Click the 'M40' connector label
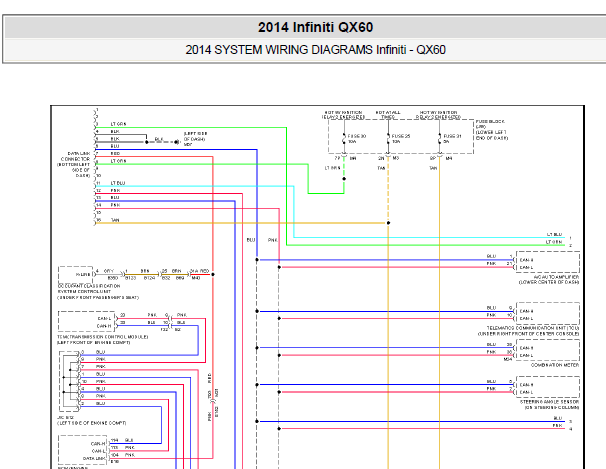This screenshot has width=606, height=469. pos(196,278)
